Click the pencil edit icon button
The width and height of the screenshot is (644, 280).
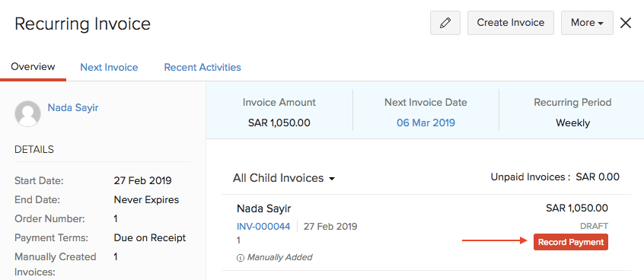[445, 23]
